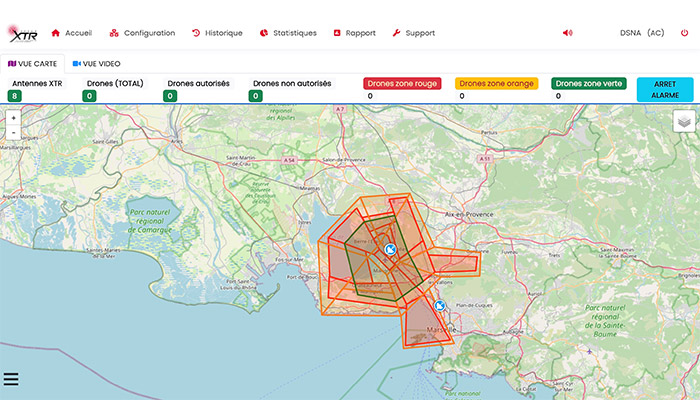Select the VUE CARTE tab
The width and height of the screenshot is (700, 400).
(33, 63)
